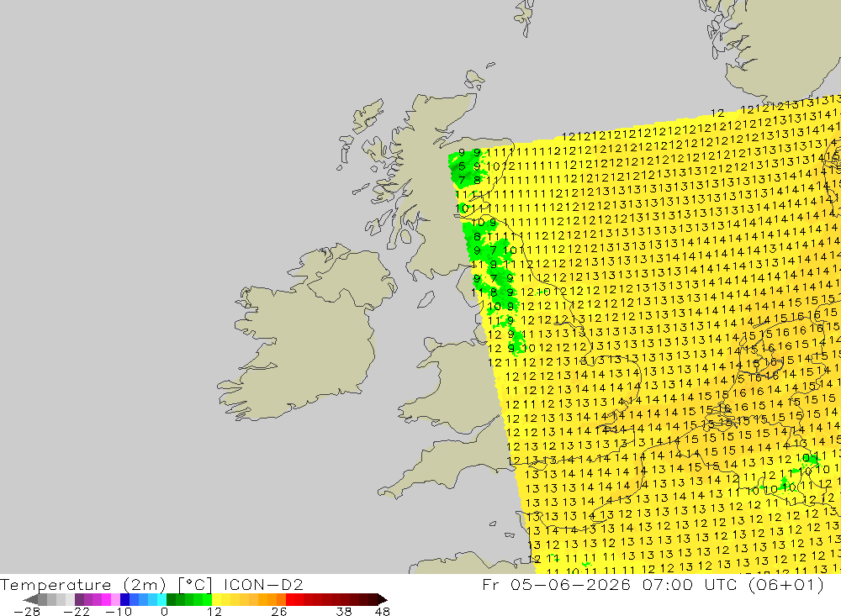Viewport: 841px width, 616px height.
Task: Click the [°C] unit label in the title
Action: pos(195,584)
